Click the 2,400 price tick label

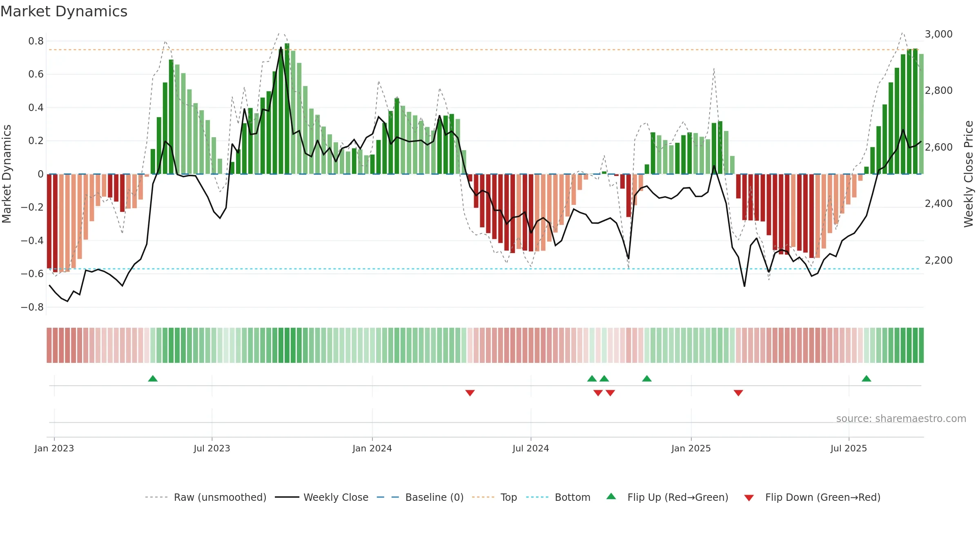pos(939,203)
